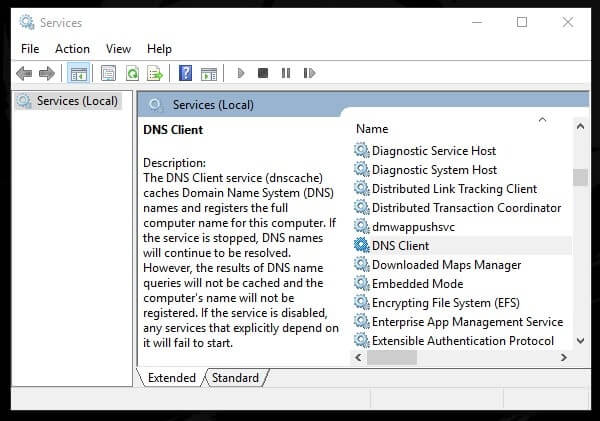This screenshot has height=421, width=600.
Task: Click the horizontal scrollbar thumb
Action: [392, 357]
